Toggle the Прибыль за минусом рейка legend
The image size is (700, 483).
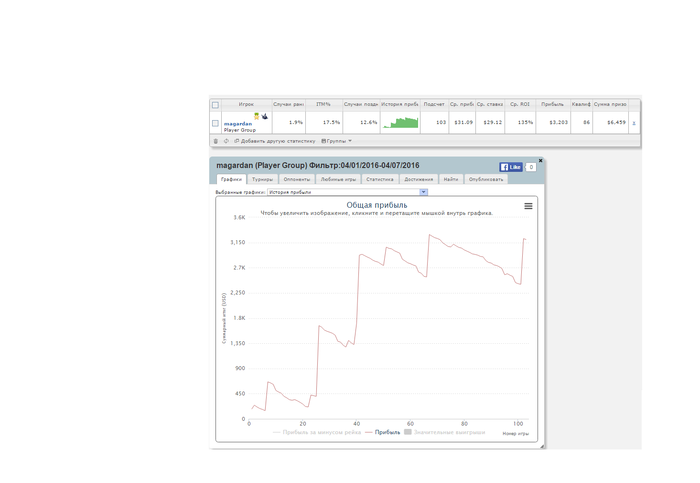point(317,432)
